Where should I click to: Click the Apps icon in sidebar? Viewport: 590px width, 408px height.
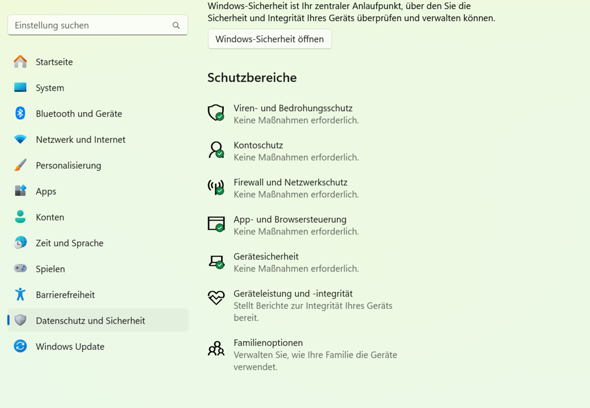coord(20,191)
